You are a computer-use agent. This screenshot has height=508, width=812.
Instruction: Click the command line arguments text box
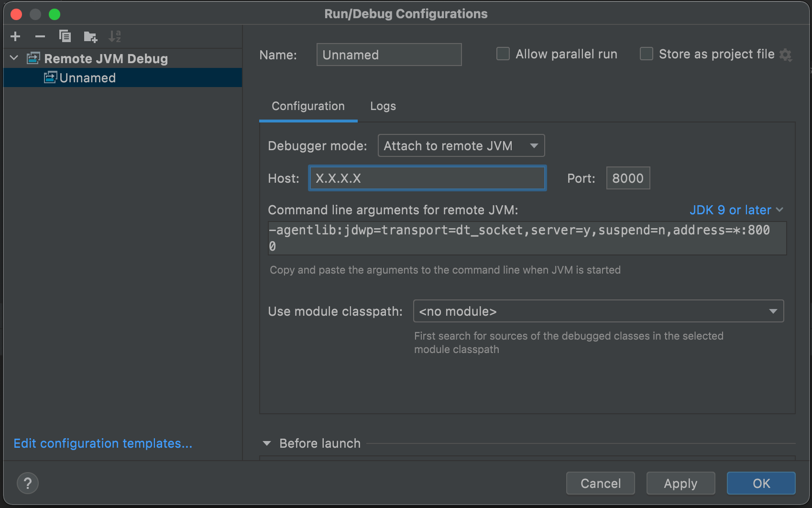(x=527, y=238)
